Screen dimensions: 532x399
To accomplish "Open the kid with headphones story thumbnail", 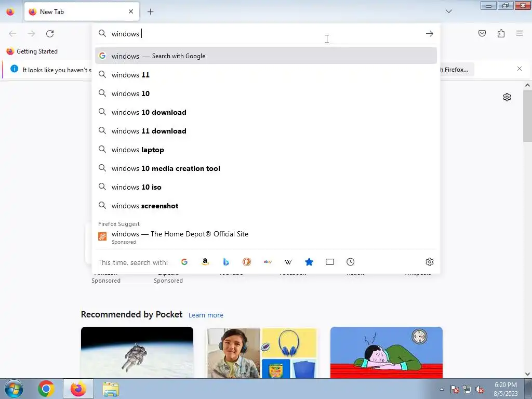I will 262,353.
